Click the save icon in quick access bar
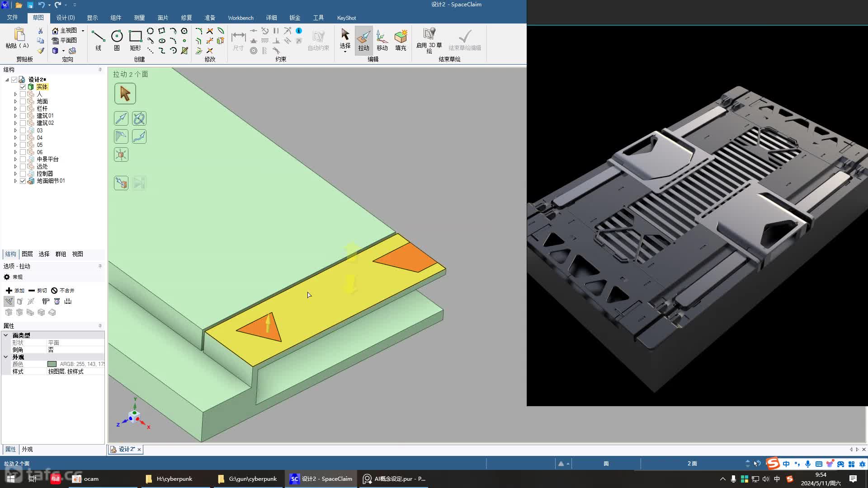Screen dimensions: 868x488 [30, 5]
